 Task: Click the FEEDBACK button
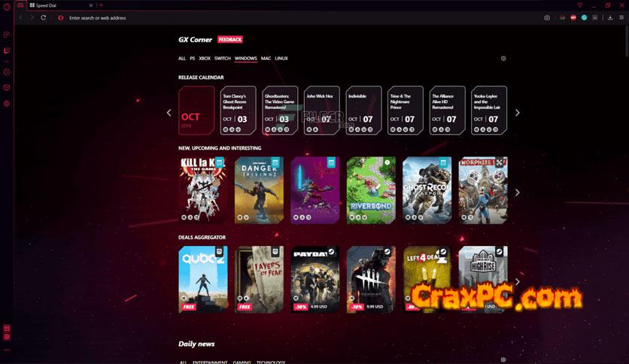pos(230,39)
